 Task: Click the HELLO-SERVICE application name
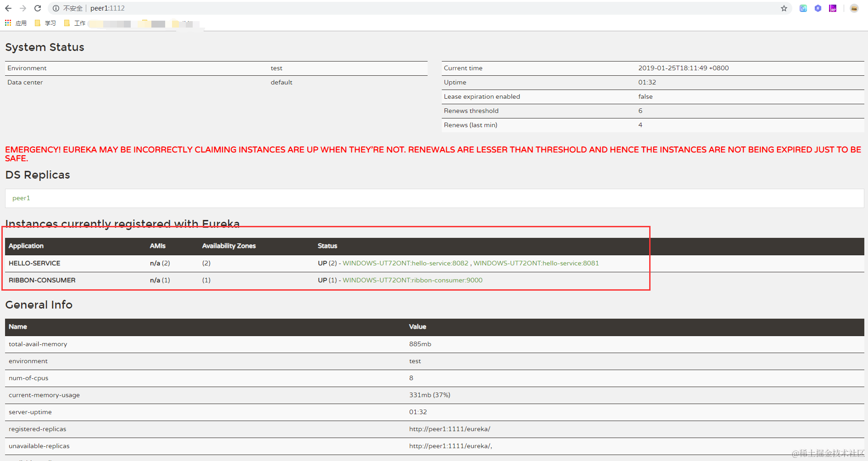(34, 263)
